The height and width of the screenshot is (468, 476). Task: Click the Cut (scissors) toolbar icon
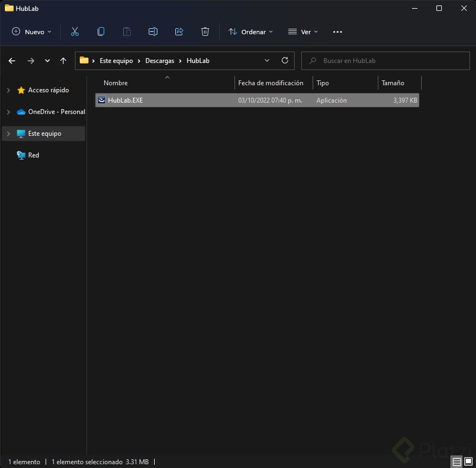pos(75,31)
